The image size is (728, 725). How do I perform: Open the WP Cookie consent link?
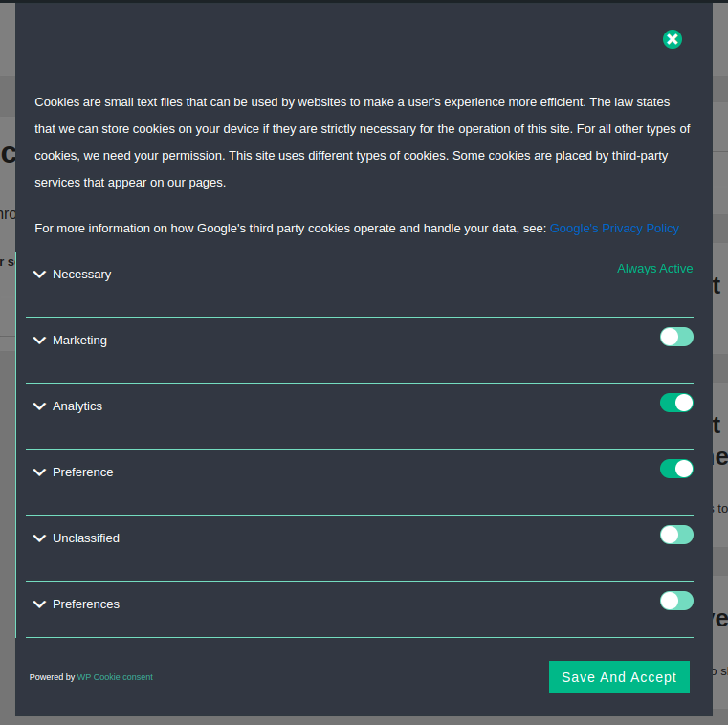(115, 677)
